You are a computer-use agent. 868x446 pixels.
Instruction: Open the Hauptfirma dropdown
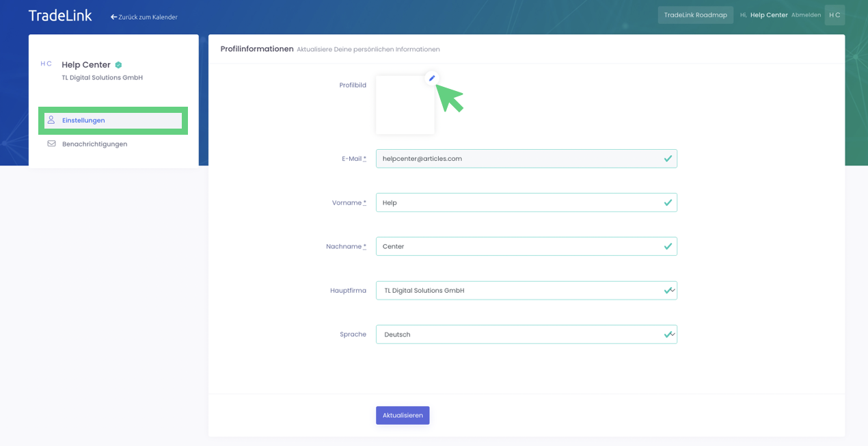pyautogui.click(x=526, y=291)
